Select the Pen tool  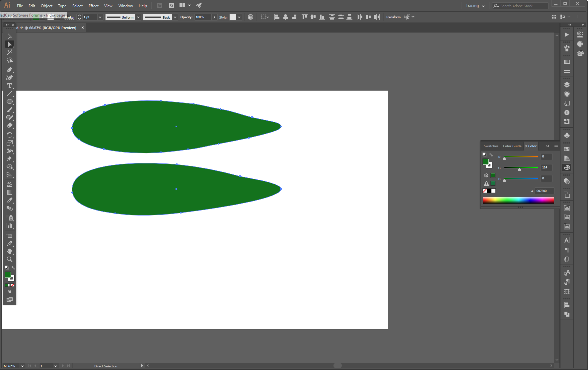tap(10, 70)
